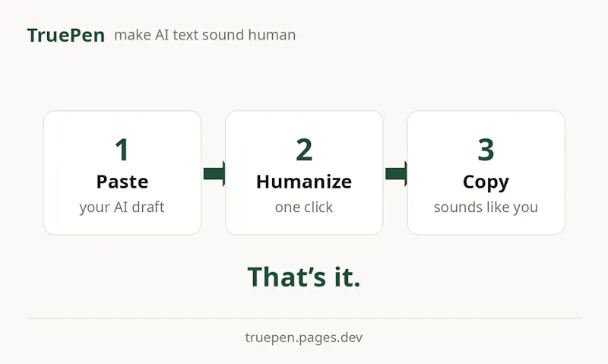Select 'one click' caption
This screenshot has width=608, height=364.
point(304,207)
